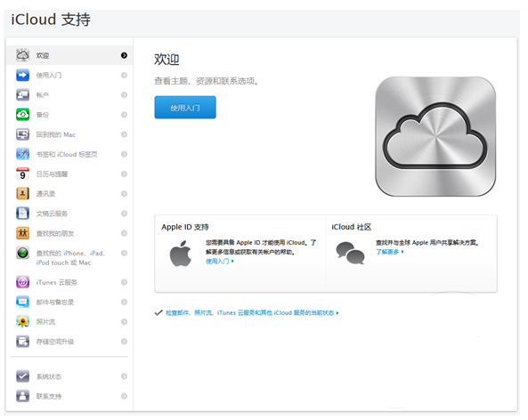Click 查看主题、资源和联系选项 subtitle text
Image resolution: width=528 pixels, height=420 pixels.
pos(206,81)
